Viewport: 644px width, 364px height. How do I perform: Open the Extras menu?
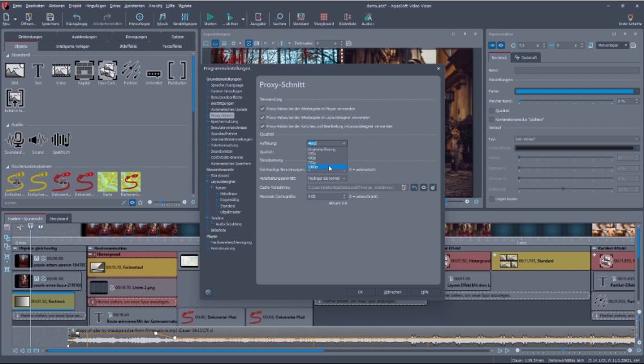click(115, 5)
